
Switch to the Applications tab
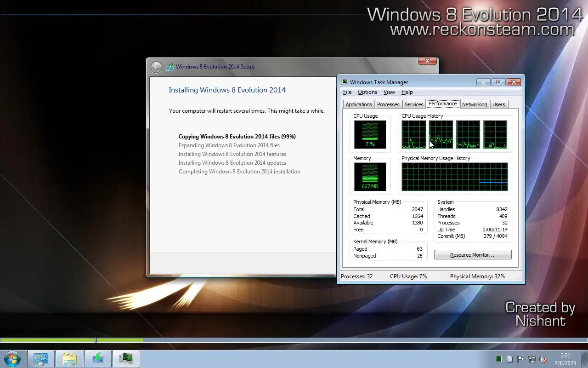[x=359, y=104]
